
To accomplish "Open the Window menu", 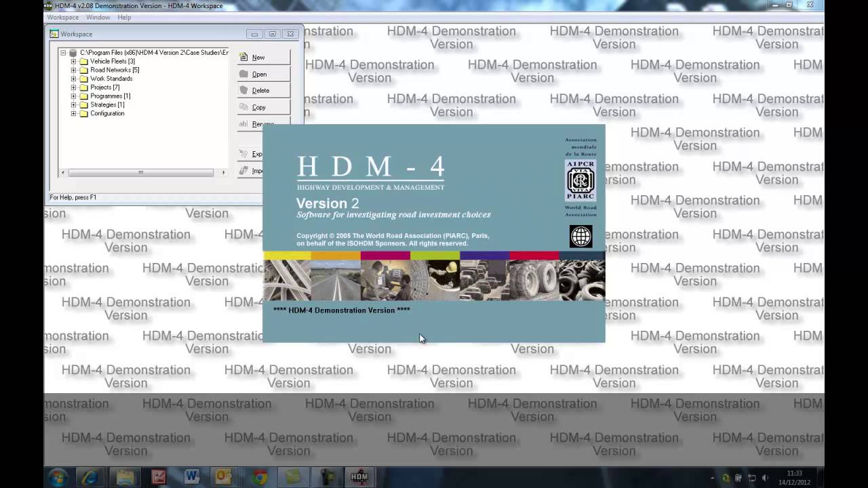I will tap(98, 17).
